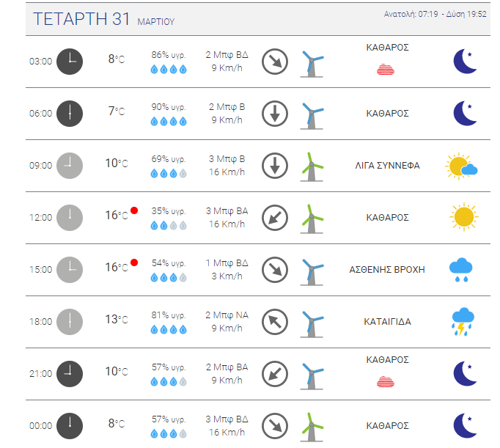Click the light rain cloud icon at 15:00
This screenshot has width=500, height=448.
pyautogui.click(x=461, y=270)
